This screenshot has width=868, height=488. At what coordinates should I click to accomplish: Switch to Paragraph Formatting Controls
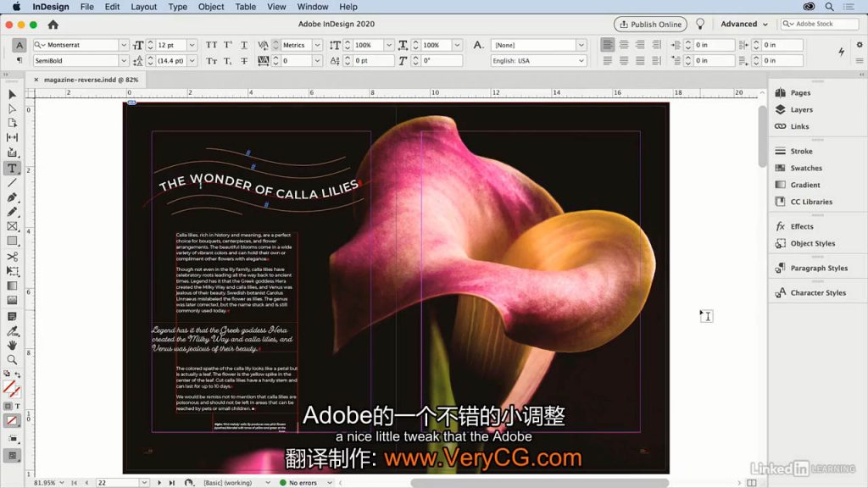[19, 60]
